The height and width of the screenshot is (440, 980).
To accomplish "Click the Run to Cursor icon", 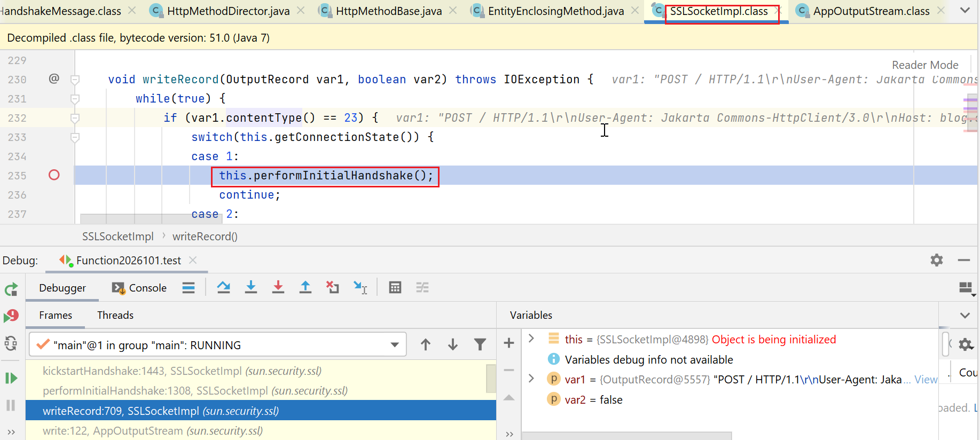I will tap(360, 288).
